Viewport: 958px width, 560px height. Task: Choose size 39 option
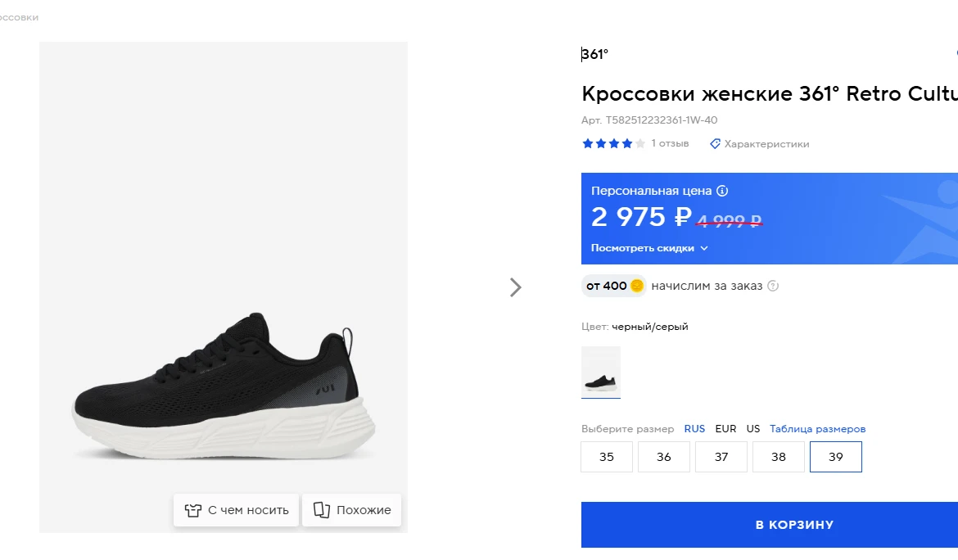836,457
